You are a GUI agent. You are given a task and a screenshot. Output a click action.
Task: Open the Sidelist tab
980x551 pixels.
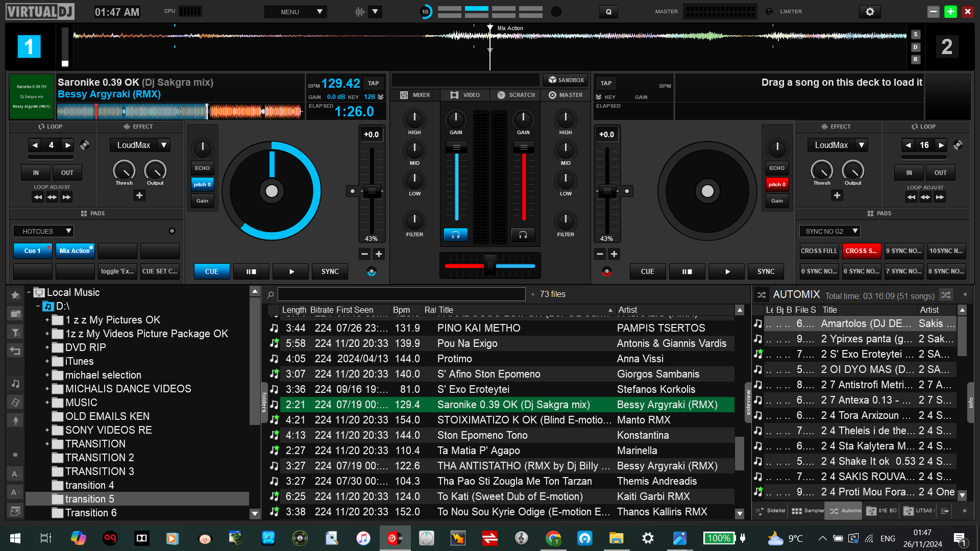point(771,511)
